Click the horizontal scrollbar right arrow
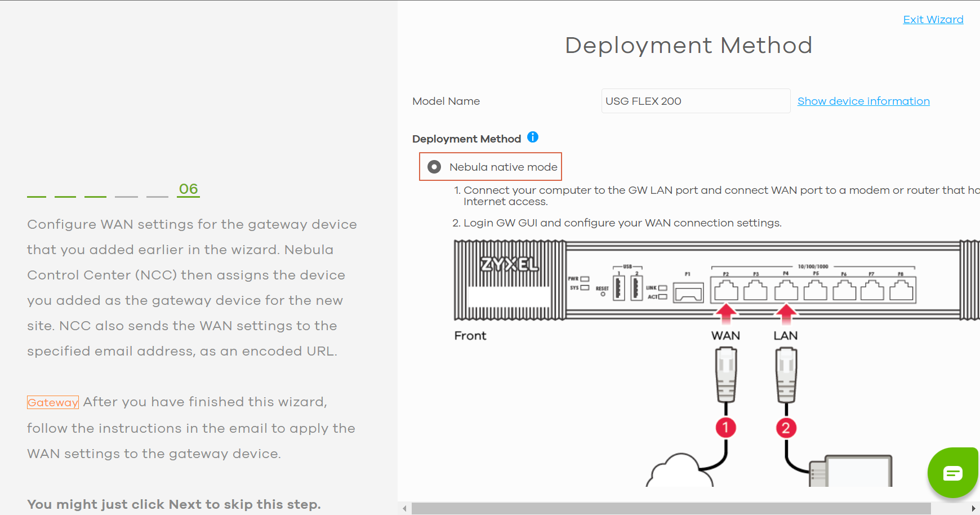The image size is (980, 515). click(973, 508)
